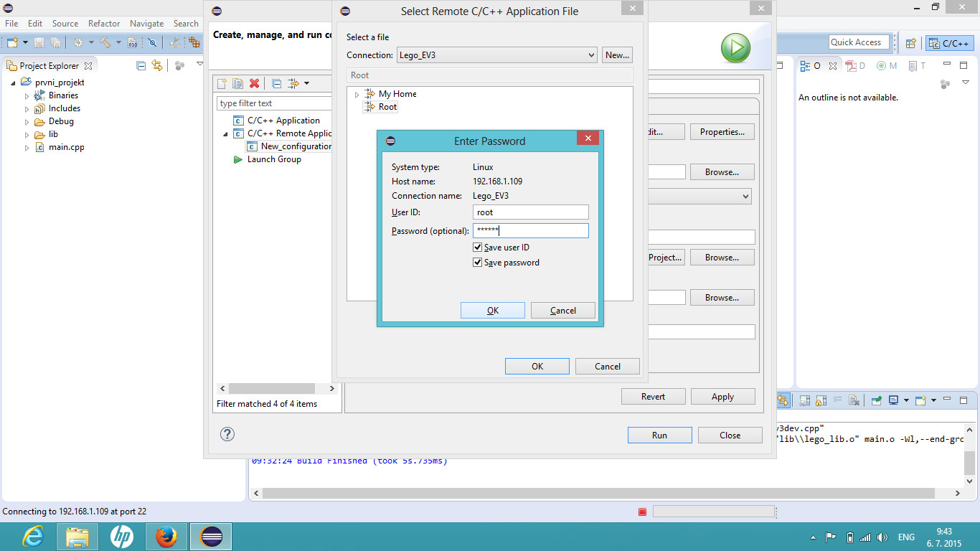Image resolution: width=980 pixels, height=551 pixels.
Task: Uncheck the Save password checkbox
Action: pos(478,263)
